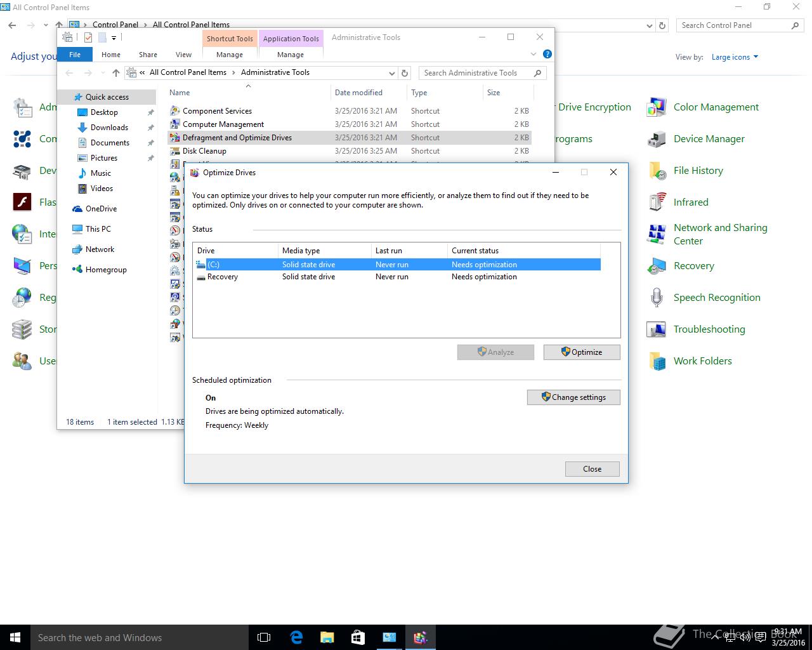Click the Last run column header
This screenshot has height=650, width=812.
409,251
